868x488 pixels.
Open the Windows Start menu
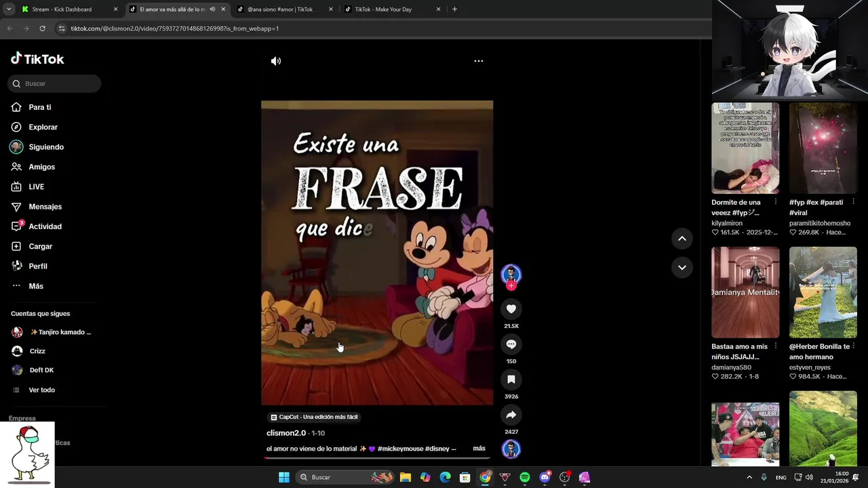[x=284, y=477]
